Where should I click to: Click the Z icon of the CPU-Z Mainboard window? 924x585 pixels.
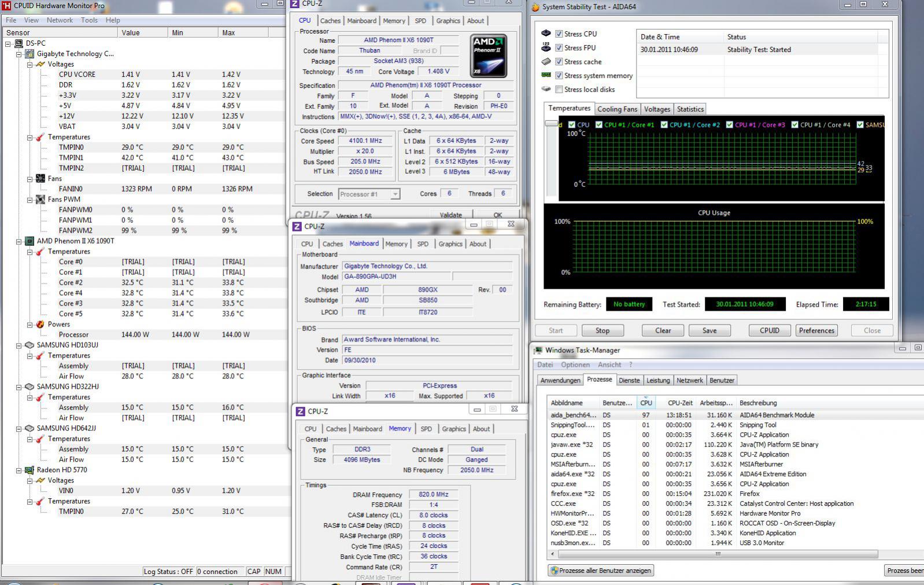pos(297,226)
